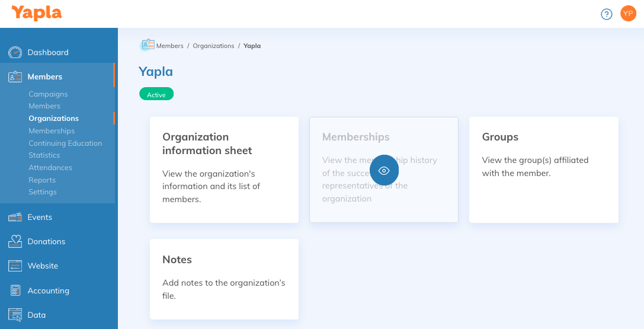This screenshot has height=329, width=644.
Task: Click the Data table icon
Action: (15, 315)
